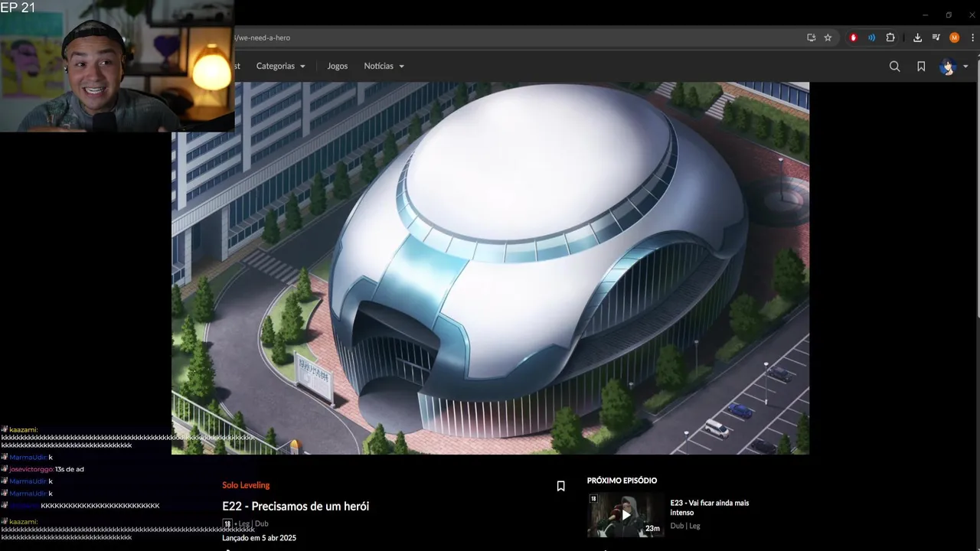980x551 pixels.
Task: Click the streamer webcam overlay
Action: pyautogui.click(x=117, y=67)
